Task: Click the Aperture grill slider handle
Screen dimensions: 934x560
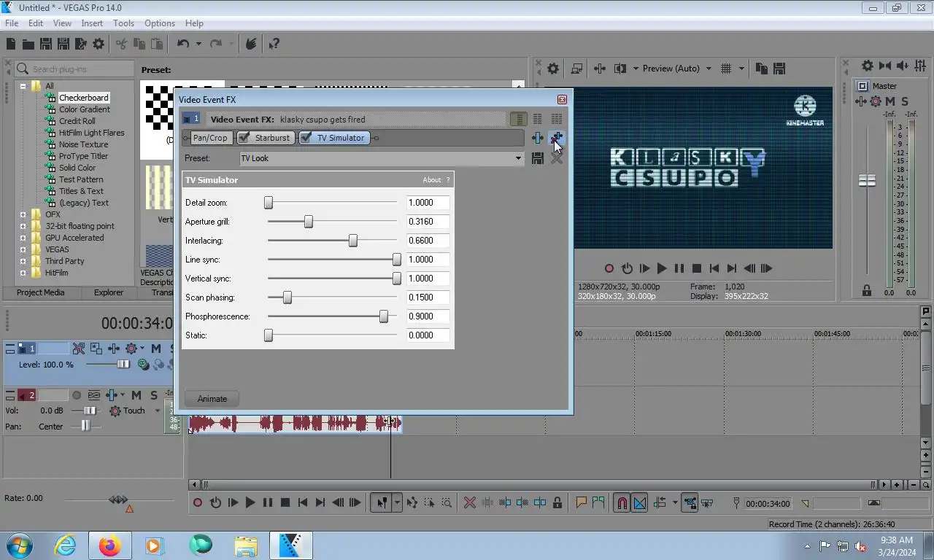Action: pyautogui.click(x=309, y=222)
